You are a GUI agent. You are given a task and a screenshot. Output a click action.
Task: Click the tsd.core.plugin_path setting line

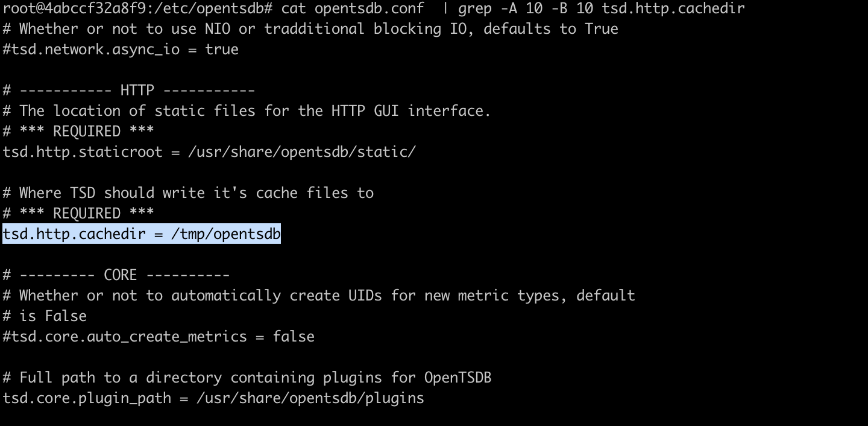click(213, 398)
